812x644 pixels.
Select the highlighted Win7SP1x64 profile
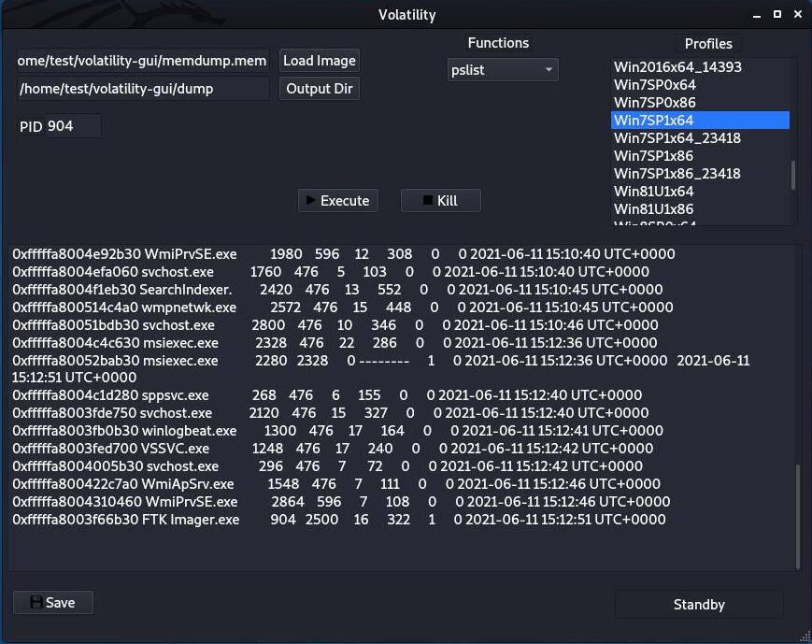coord(700,121)
